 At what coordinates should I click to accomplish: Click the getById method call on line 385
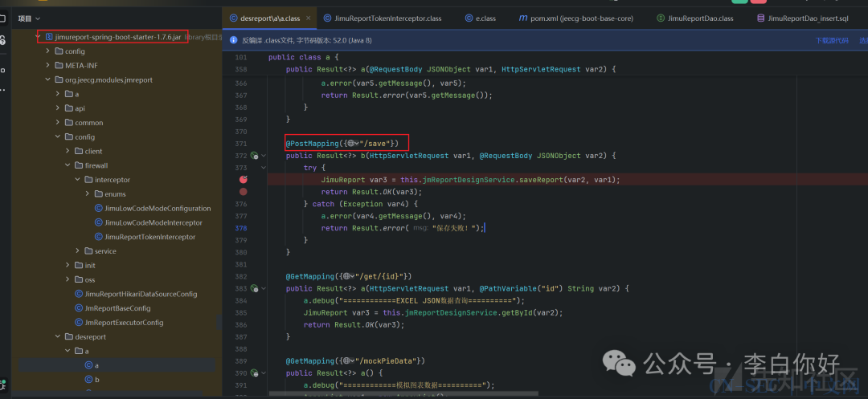point(518,313)
